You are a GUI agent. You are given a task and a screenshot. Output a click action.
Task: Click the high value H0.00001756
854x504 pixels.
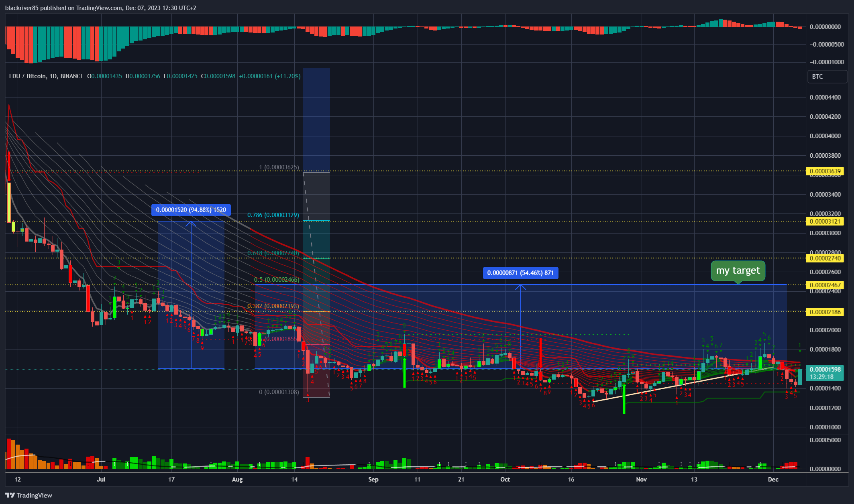click(143, 76)
